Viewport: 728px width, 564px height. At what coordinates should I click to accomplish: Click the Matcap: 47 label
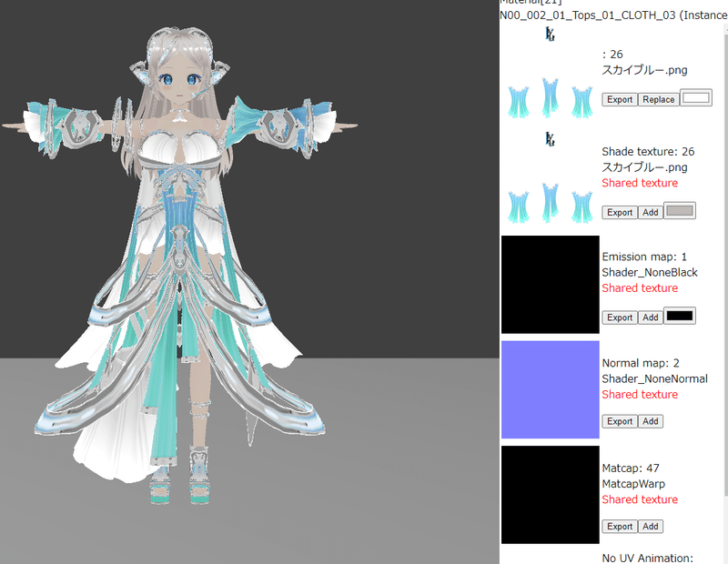631,468
